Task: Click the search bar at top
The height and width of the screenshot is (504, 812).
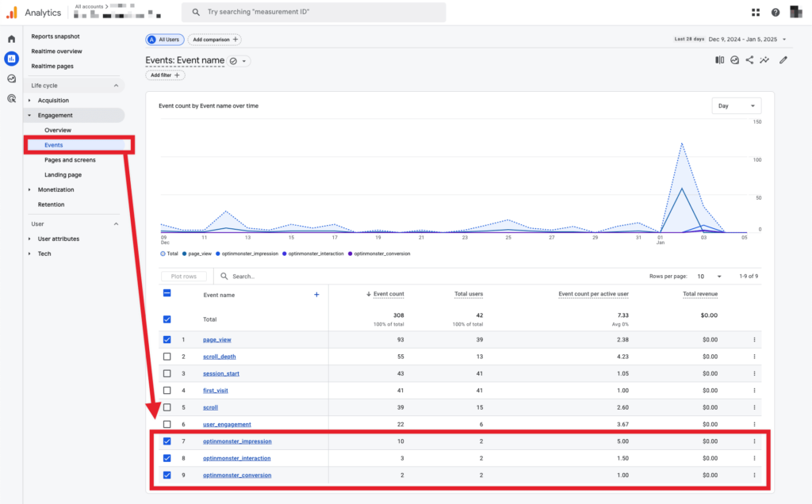Action: (313, 13)
